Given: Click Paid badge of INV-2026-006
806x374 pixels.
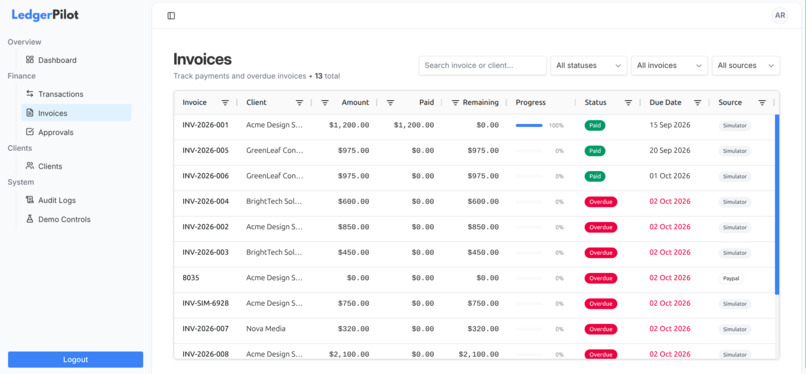Looking at the screenshot, I should pyautogui.click(x=595, y=176).
